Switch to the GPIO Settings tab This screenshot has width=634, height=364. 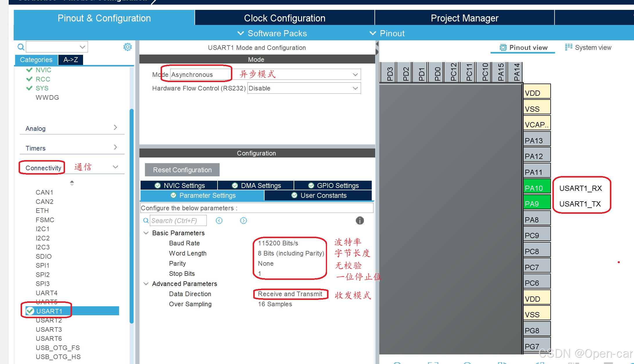click(x=333, y=185)
